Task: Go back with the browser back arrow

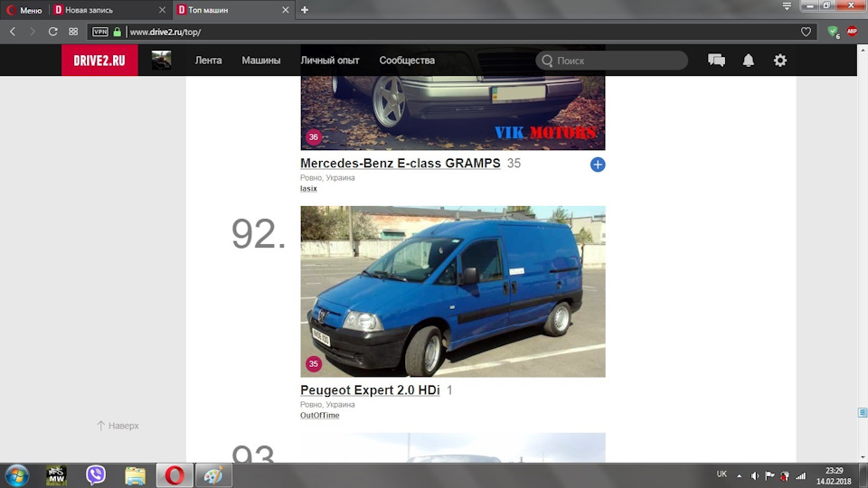Action: click(x=13, y=32)
